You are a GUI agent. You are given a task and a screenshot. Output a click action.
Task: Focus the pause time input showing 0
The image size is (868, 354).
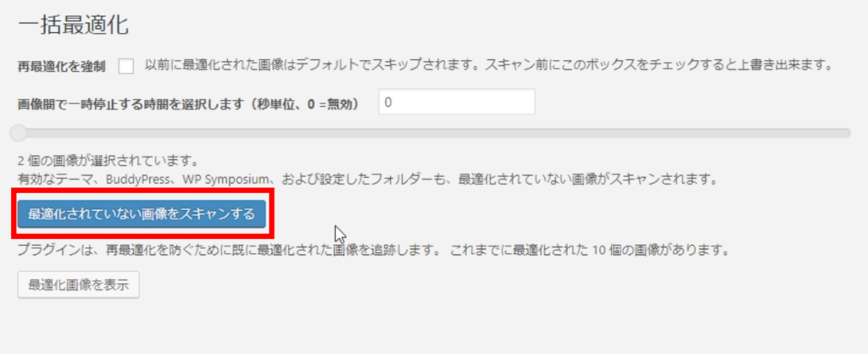click(457, 102)
